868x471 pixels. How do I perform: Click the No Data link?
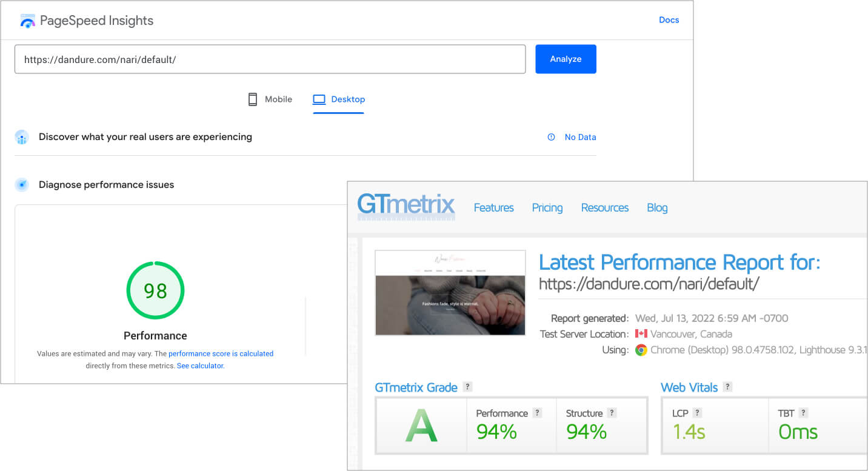[x=581, y=137]
